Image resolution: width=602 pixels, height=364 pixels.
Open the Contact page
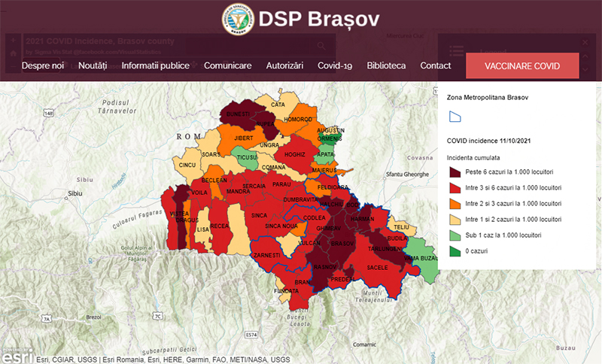pos(436,65)
